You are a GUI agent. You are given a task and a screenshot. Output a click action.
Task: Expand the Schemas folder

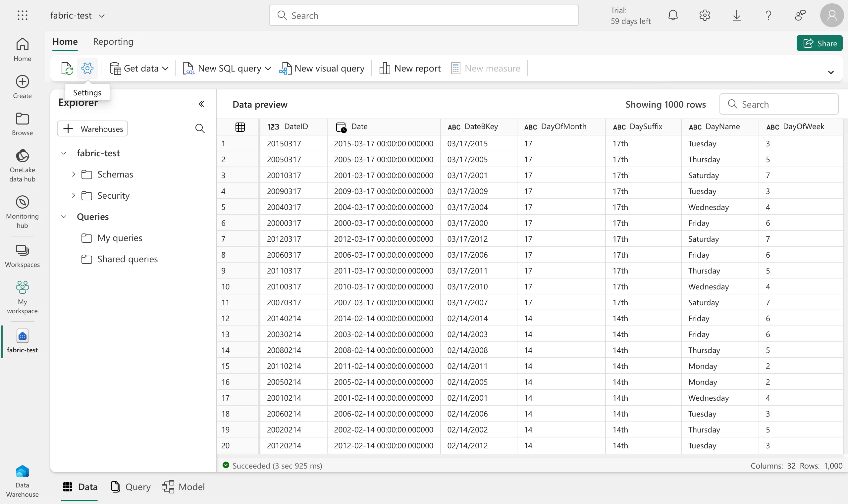(x=74, y=174)
